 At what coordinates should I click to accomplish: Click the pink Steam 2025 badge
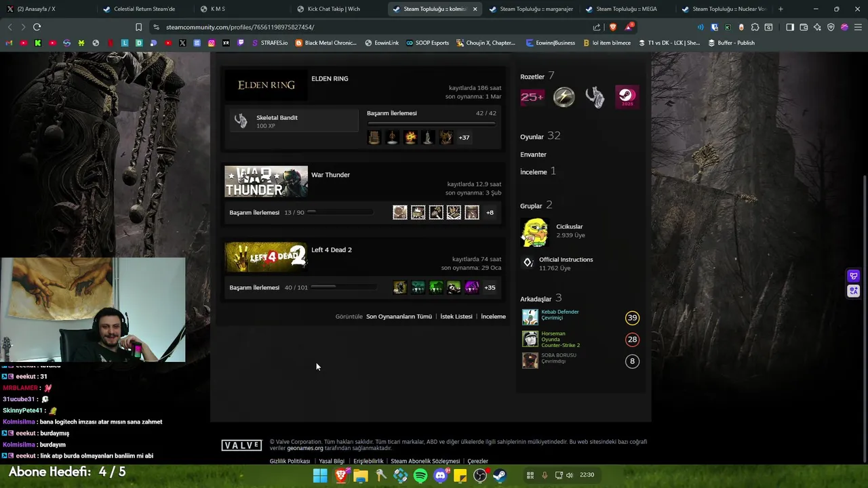point(627,97)
